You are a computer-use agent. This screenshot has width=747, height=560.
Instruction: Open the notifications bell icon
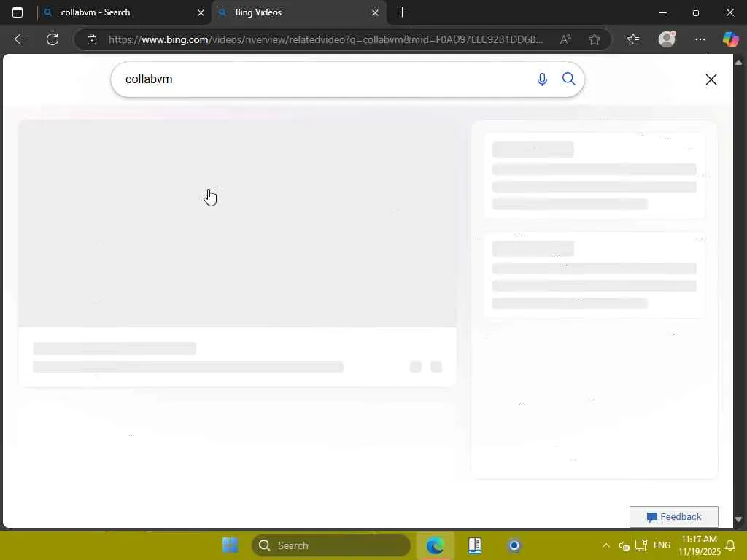click(729, 545)
